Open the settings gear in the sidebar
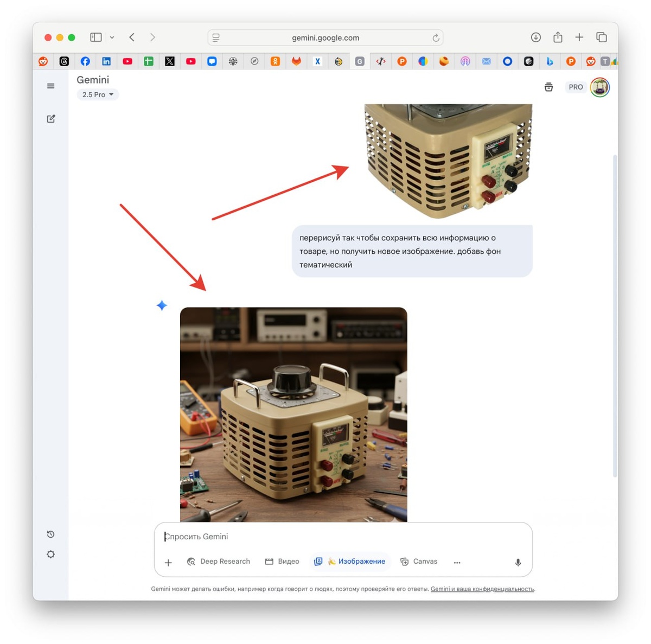 [x=50, y=554]
